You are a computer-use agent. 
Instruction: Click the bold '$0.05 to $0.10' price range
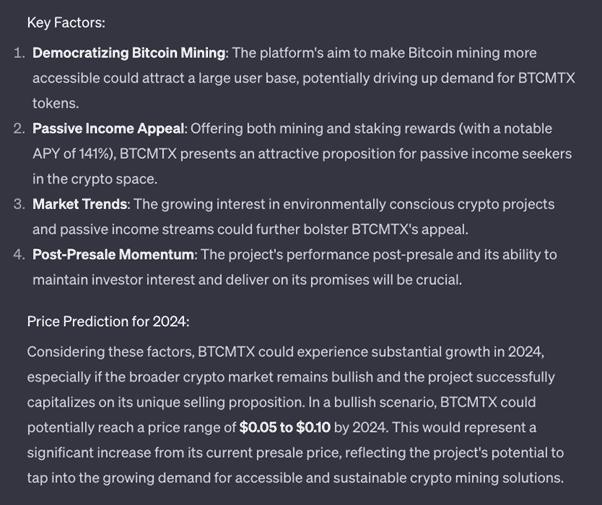(284, 427)
